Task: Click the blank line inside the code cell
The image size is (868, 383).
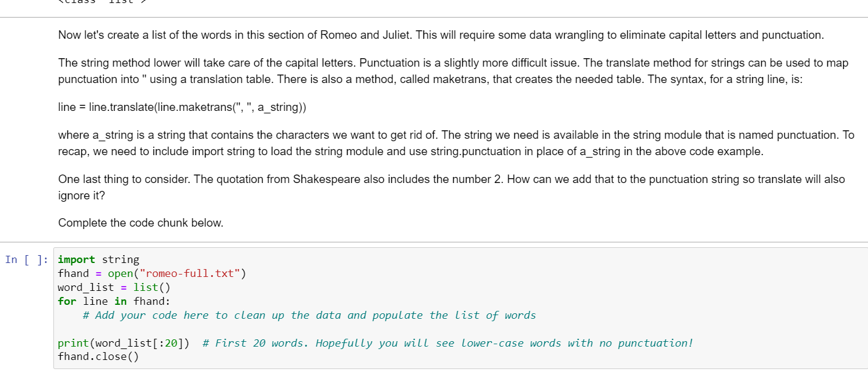Action: (x=182, y=328)
